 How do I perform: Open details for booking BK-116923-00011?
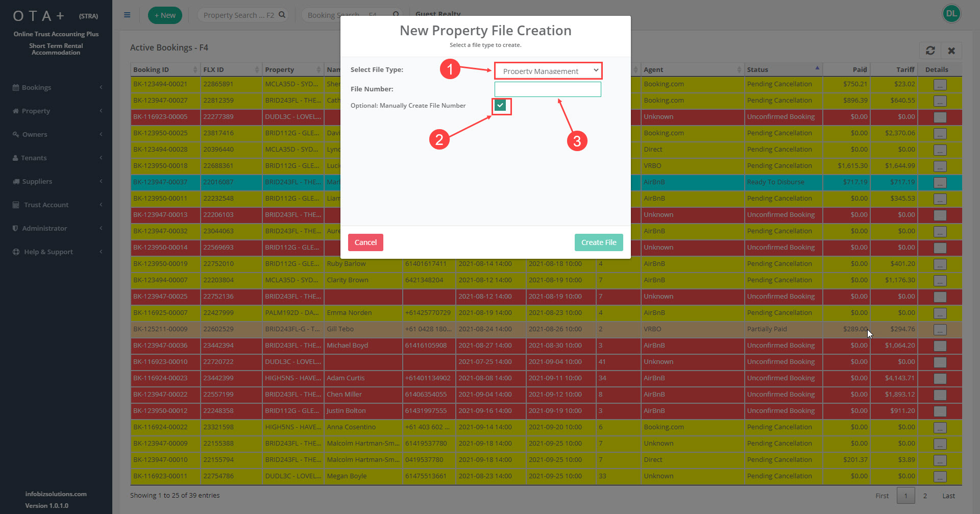(940, 477)
